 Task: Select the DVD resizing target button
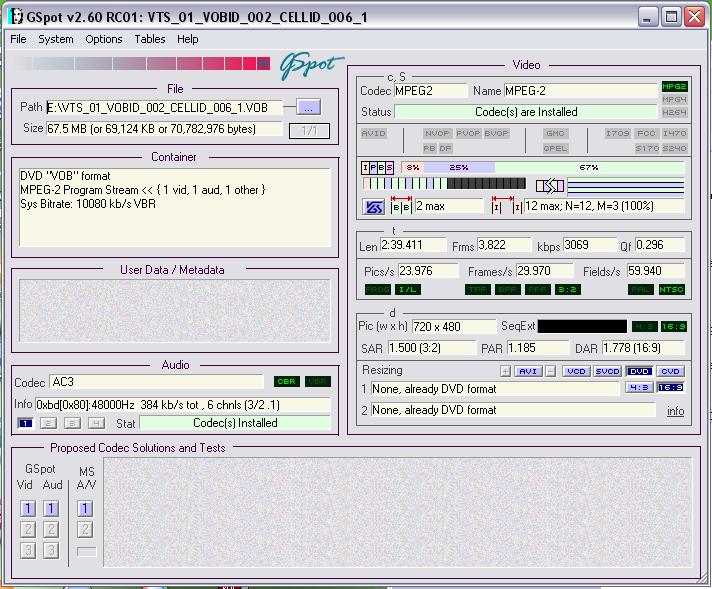pos(639,371)
